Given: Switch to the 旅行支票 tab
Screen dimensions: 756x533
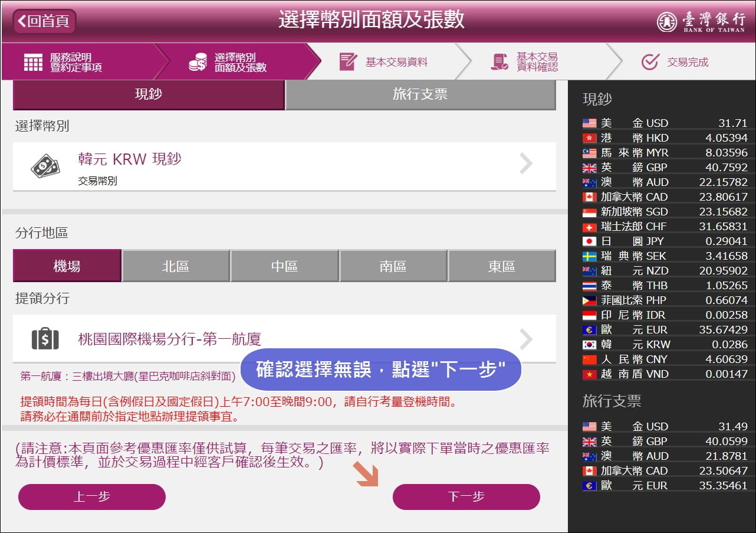Looking at the screenshot, I should click(420, 94).
